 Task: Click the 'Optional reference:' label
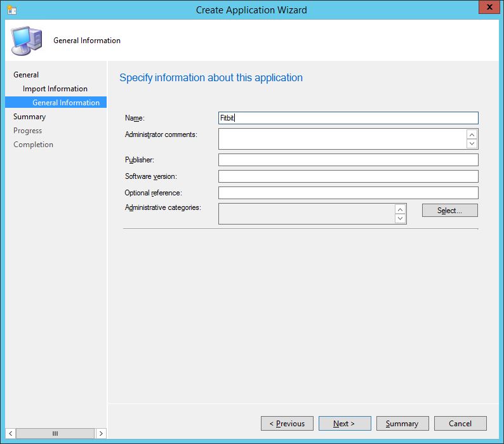click(154, 193)
